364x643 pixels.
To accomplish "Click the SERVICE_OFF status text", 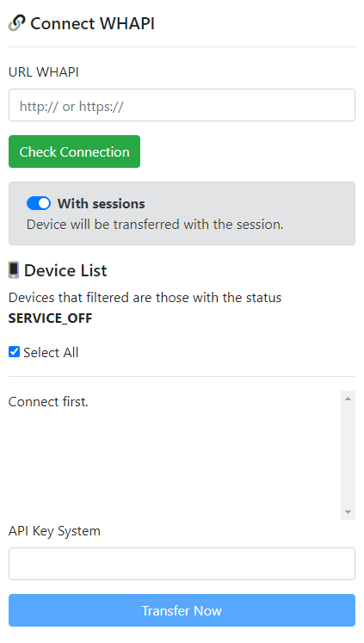I will coord(51,318).
